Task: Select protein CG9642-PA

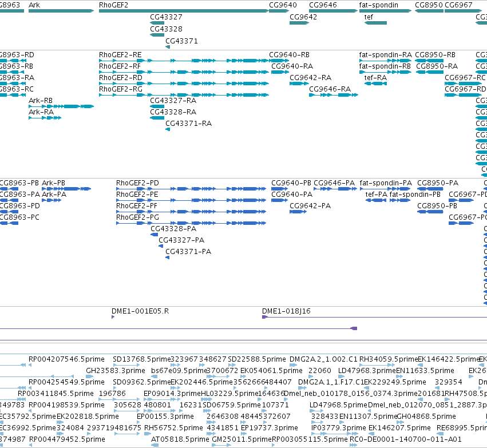Action: 298,212
